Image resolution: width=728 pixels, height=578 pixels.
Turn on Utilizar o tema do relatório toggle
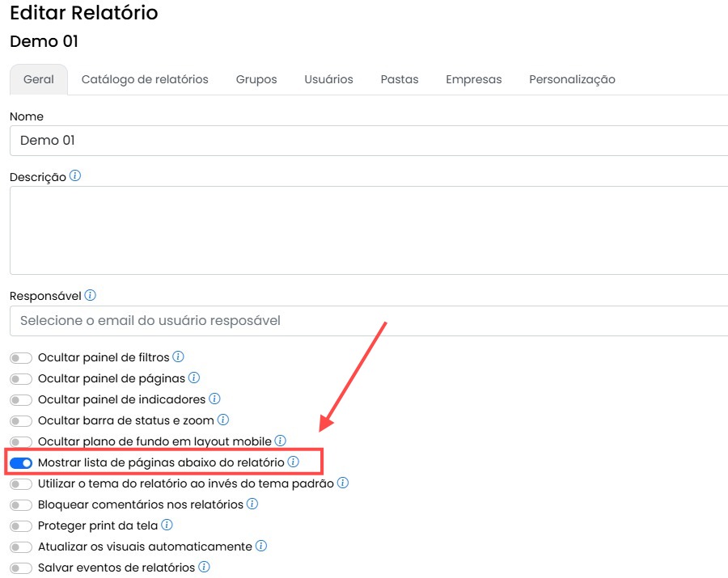pyautogui.click(x=21, y=483)
